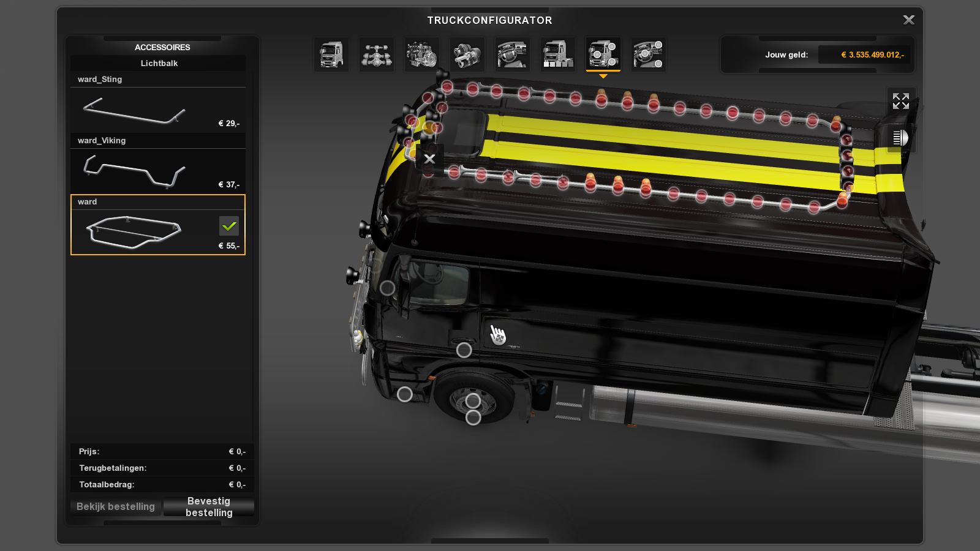Select the front wheel hub accessory slot
This screenshot has width=980, height=551.
(x=473, y=401)
